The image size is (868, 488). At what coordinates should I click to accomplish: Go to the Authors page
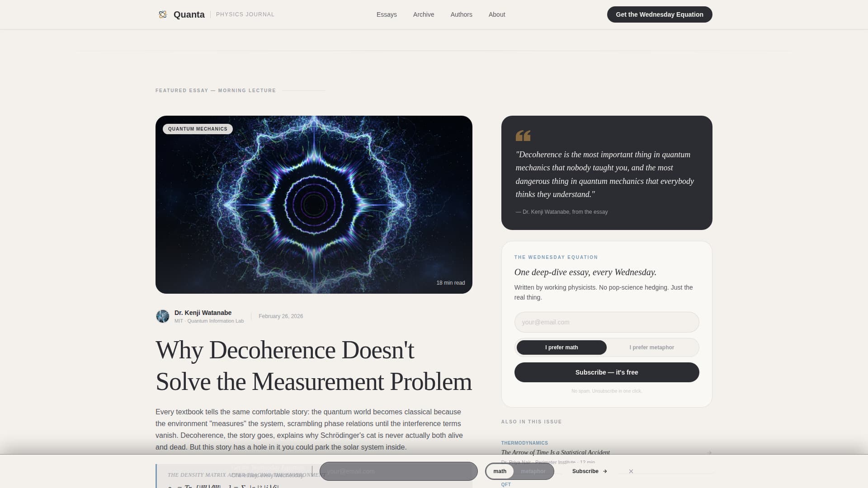coord(461,14)
